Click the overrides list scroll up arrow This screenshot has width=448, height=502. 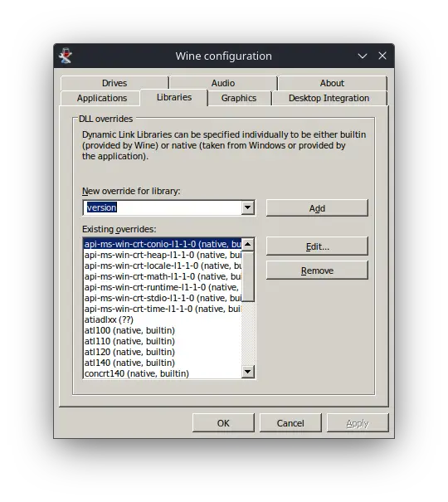[248, 244]
